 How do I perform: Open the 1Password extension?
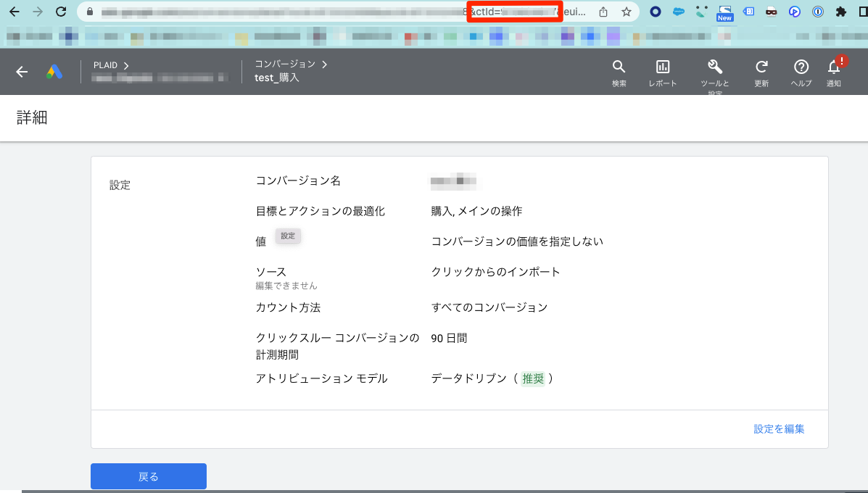pyautogui.click(x=818, y=12)
